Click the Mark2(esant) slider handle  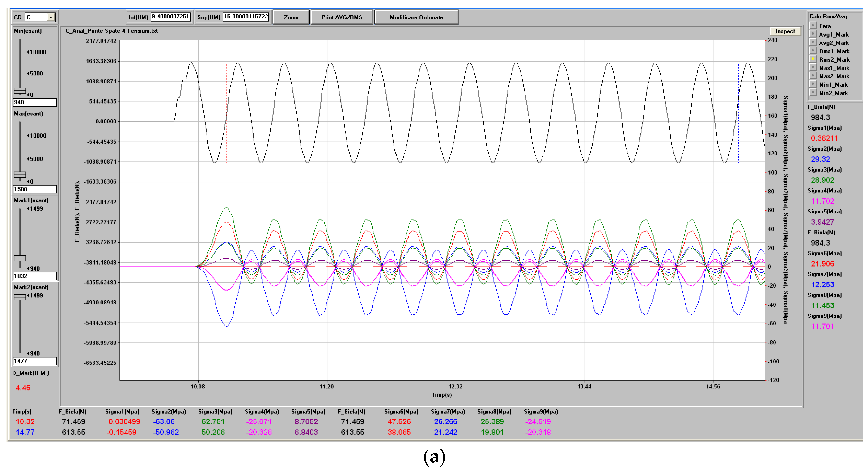pos(20,297)
